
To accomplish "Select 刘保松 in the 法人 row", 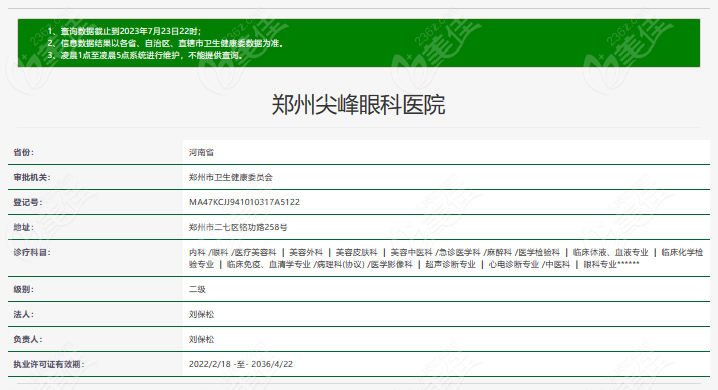I will (x=201, y=314).
